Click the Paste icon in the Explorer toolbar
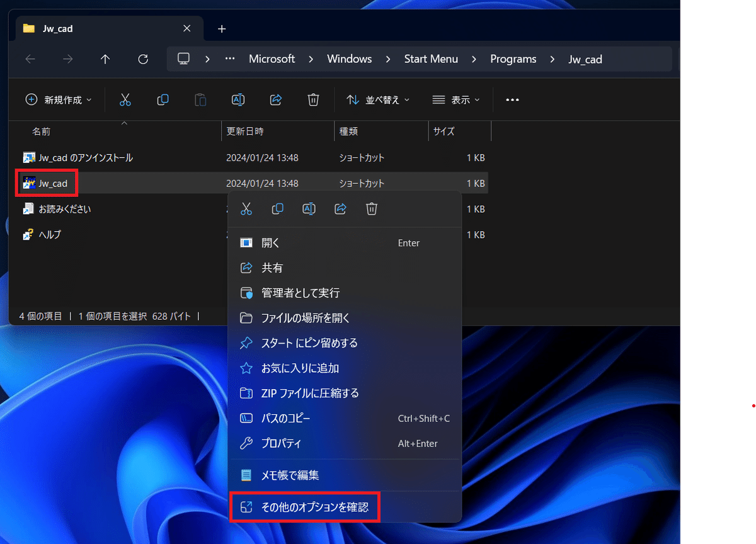 click(x=200, y=99)
